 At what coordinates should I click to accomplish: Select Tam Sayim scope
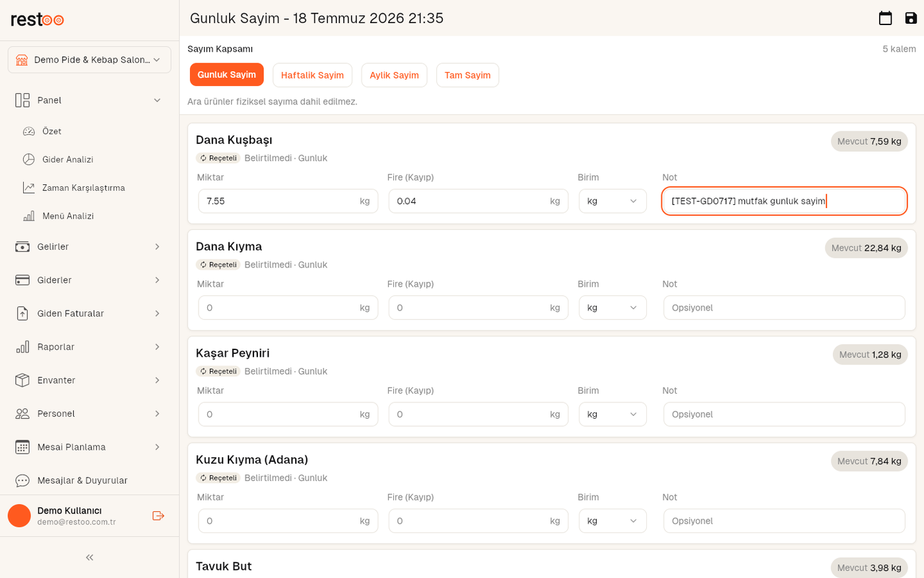467,75
